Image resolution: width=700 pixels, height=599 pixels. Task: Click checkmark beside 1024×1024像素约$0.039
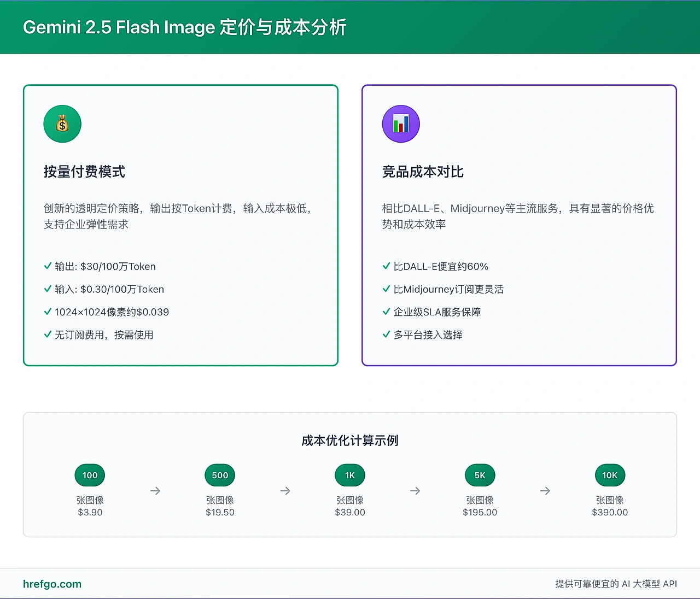[48, 312]
